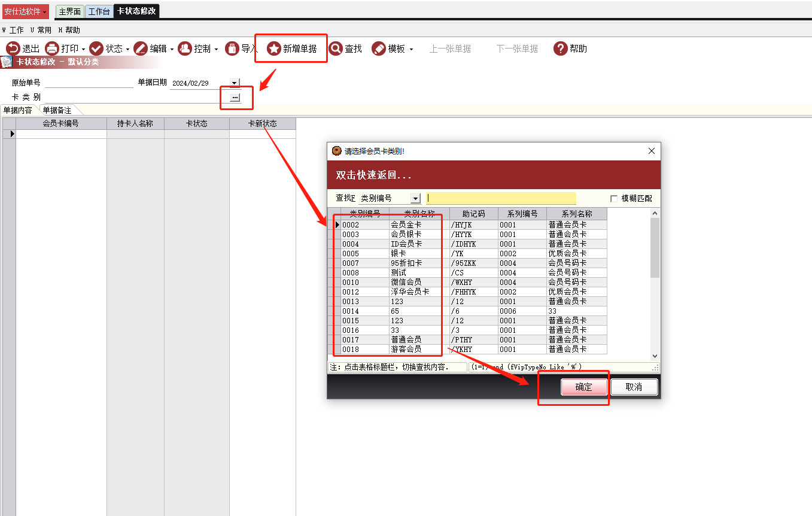This screenshot has width=812, height=516.
Task: Open the 控制 dropdown arrow
Action: (216, 49)
